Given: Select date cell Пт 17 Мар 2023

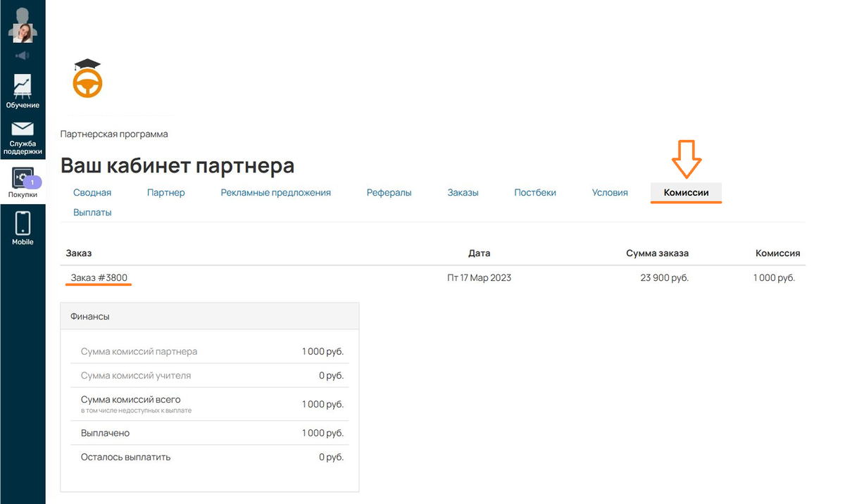Looking at the screenshot, I should 480,277.
